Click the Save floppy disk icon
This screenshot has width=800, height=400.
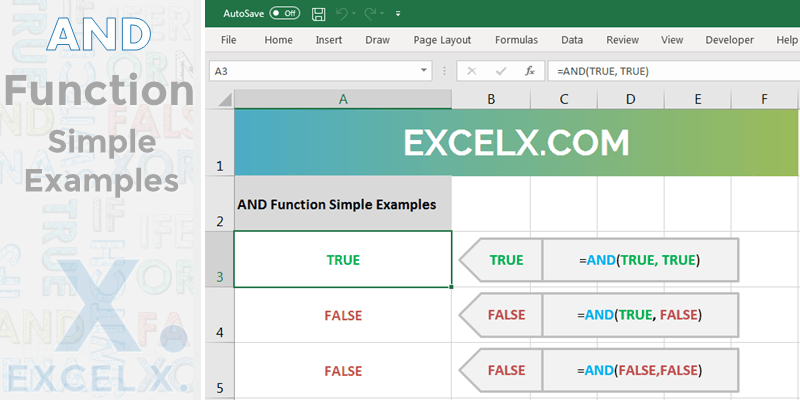click(x=319, y=14)
